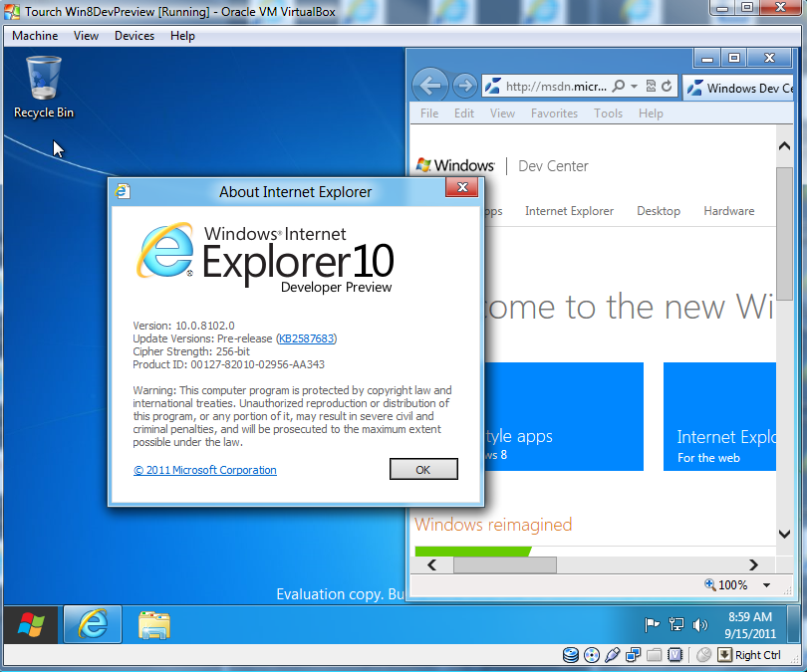
Task: Click the Internet Explorer blue tile
Action: tap(719, 416)
